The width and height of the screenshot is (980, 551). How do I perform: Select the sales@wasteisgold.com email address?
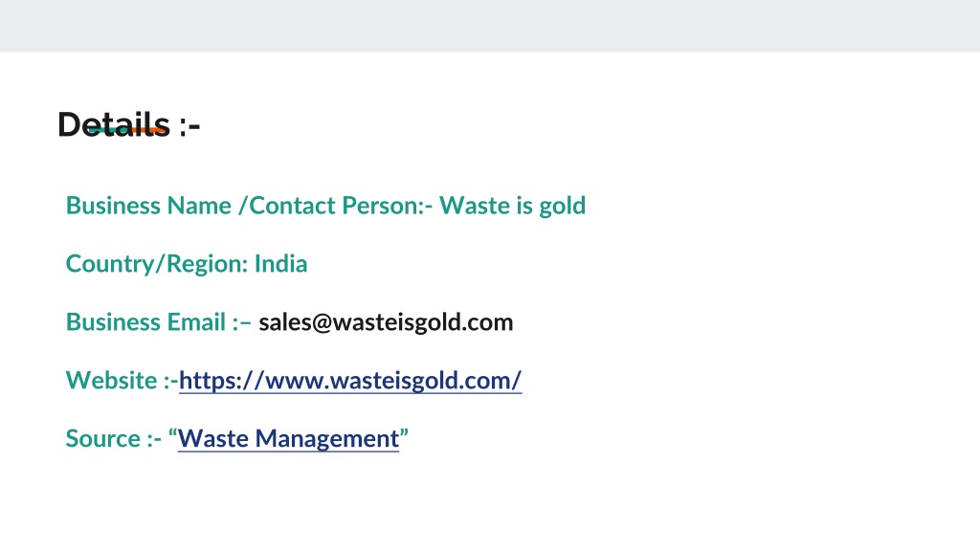tap(386, 322)
